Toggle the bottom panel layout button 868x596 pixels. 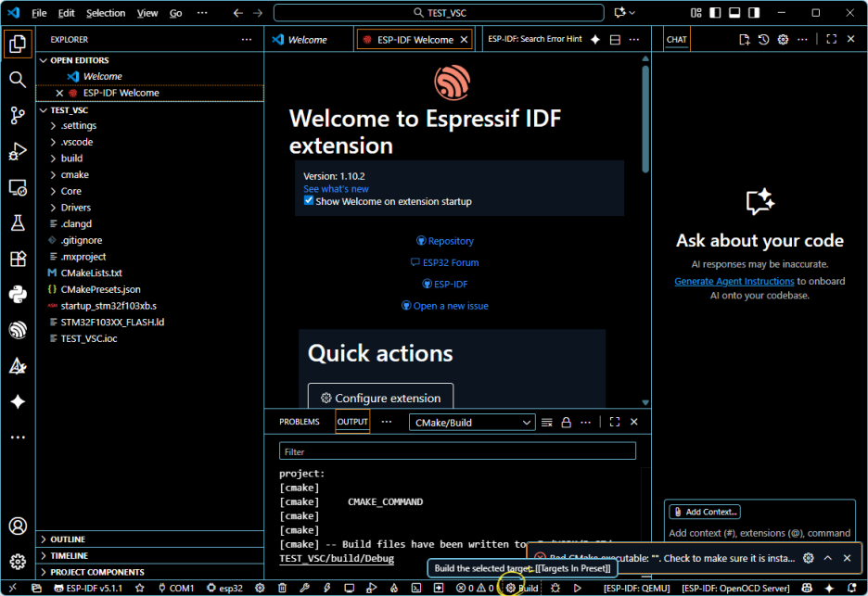tap(734, 12)
